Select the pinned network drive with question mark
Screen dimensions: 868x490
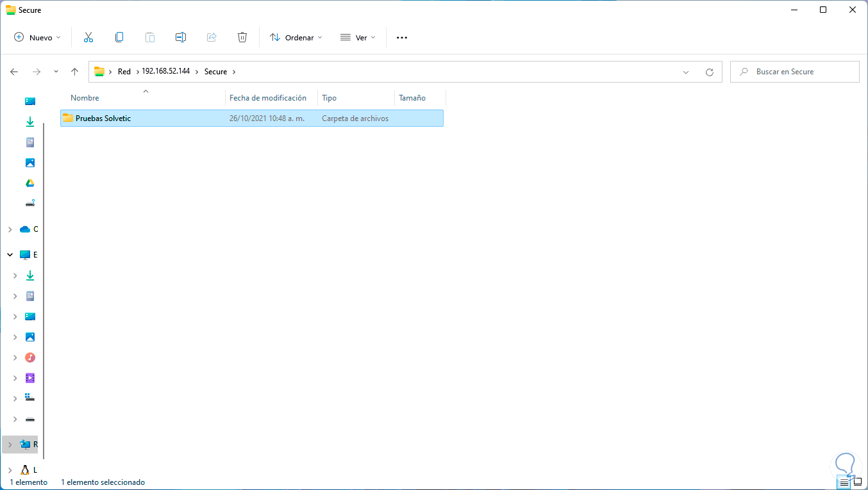pyautogui.click(x=29, y=204)
